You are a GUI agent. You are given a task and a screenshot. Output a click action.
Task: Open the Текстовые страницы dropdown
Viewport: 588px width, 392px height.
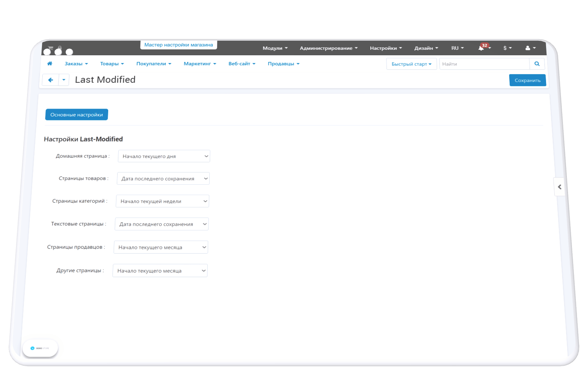tap(162, 224)
